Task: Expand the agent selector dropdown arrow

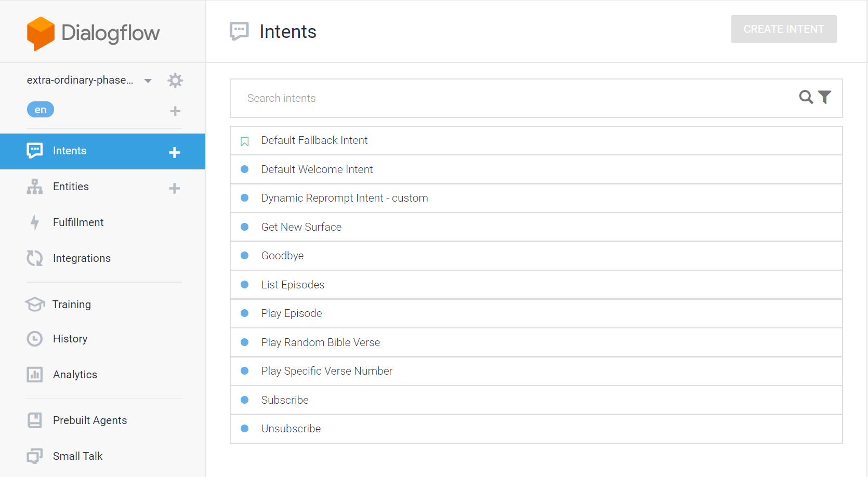Action: pos(148,81)
